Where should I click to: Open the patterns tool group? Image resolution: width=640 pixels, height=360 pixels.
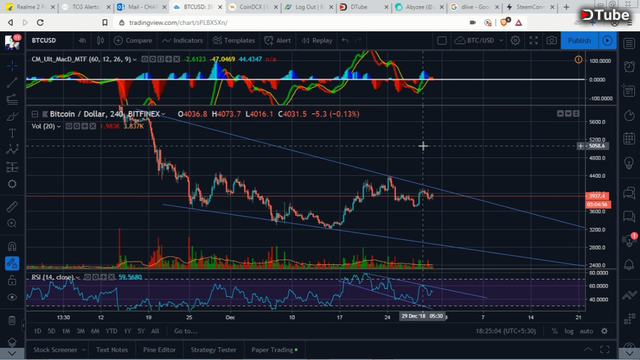(12, 150)
